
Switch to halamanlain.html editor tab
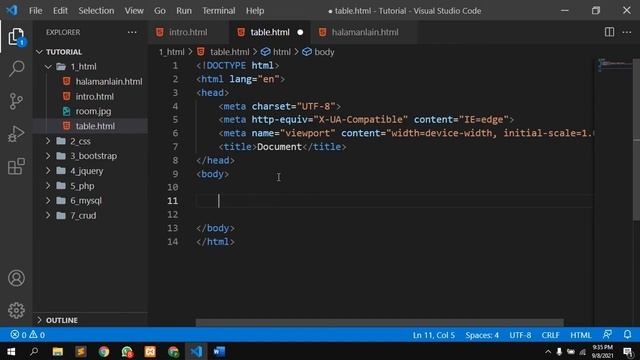click(364, 32)
